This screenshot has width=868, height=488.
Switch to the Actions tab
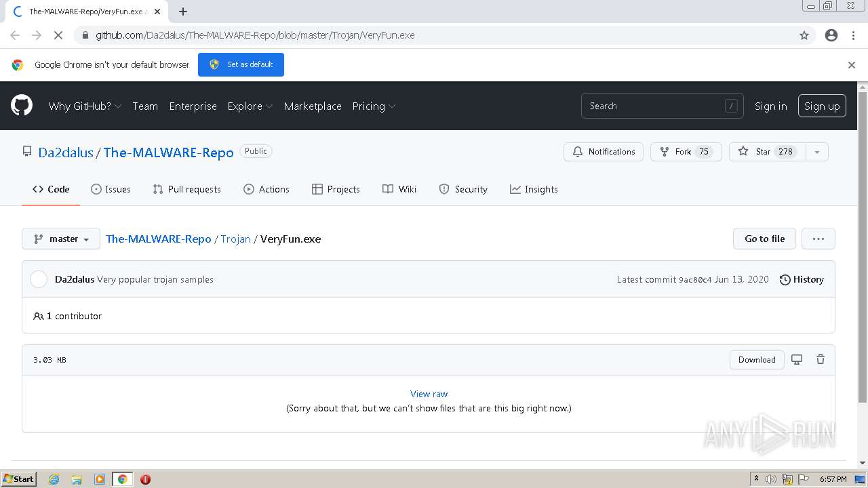point(267,189)
